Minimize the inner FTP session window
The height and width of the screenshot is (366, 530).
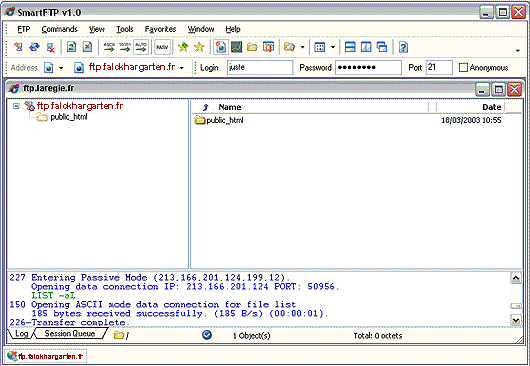pyautogui.click(x=482, y=90)
